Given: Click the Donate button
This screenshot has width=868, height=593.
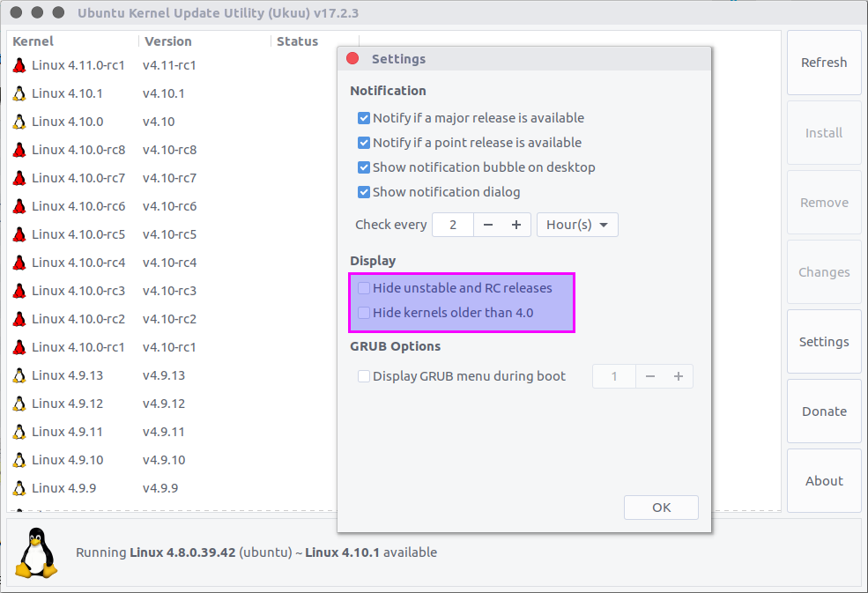Looking at the screenshot, I should tap(824, 411).
